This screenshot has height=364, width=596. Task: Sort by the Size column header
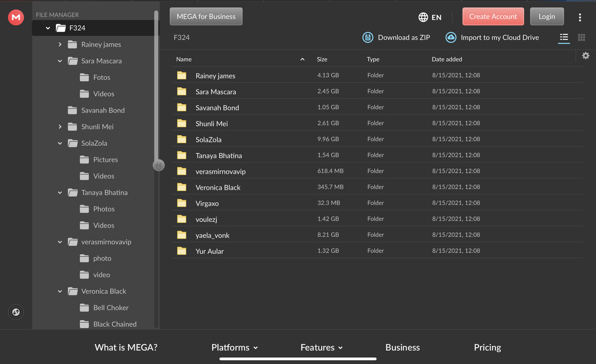pos(322,59)
